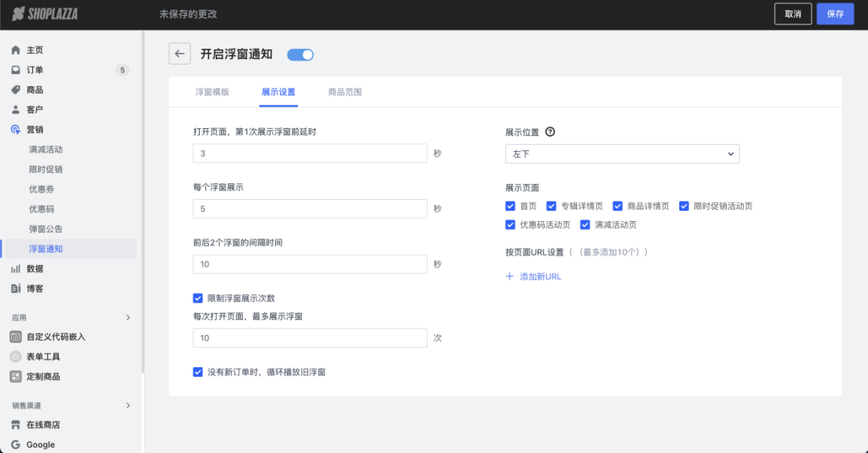Click the 前后2个浮窗的间隔时间 interval field
Screen dimensions: 868x453
[x=310, y=264]
